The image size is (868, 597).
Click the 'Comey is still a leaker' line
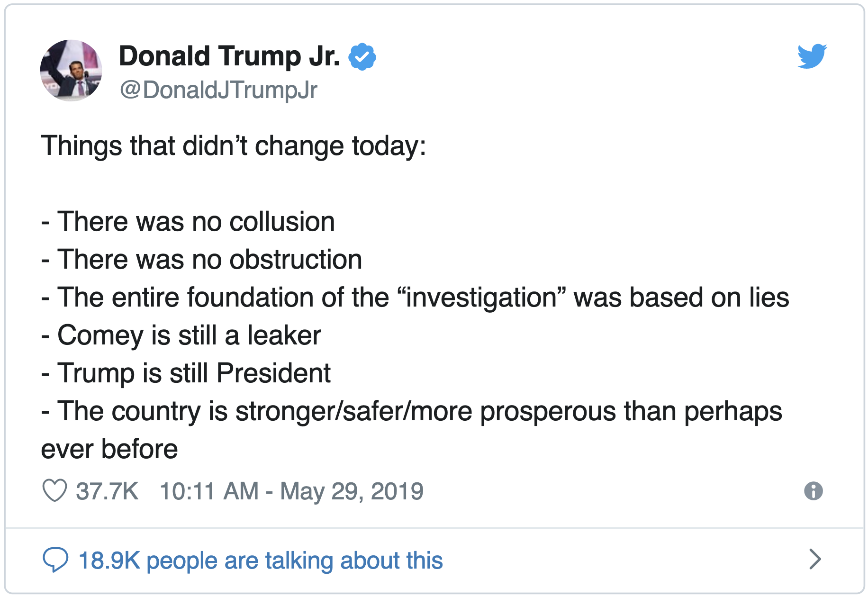[x=181, y=335]
